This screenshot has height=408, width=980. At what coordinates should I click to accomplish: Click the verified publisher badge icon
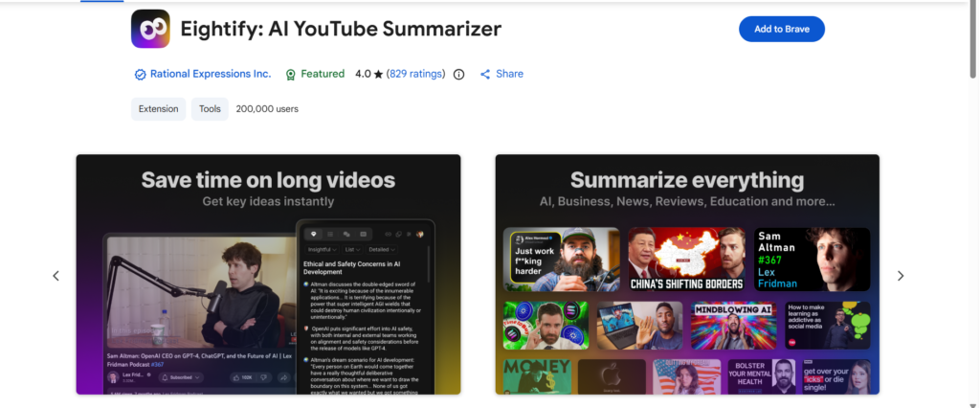coord(140,75)
